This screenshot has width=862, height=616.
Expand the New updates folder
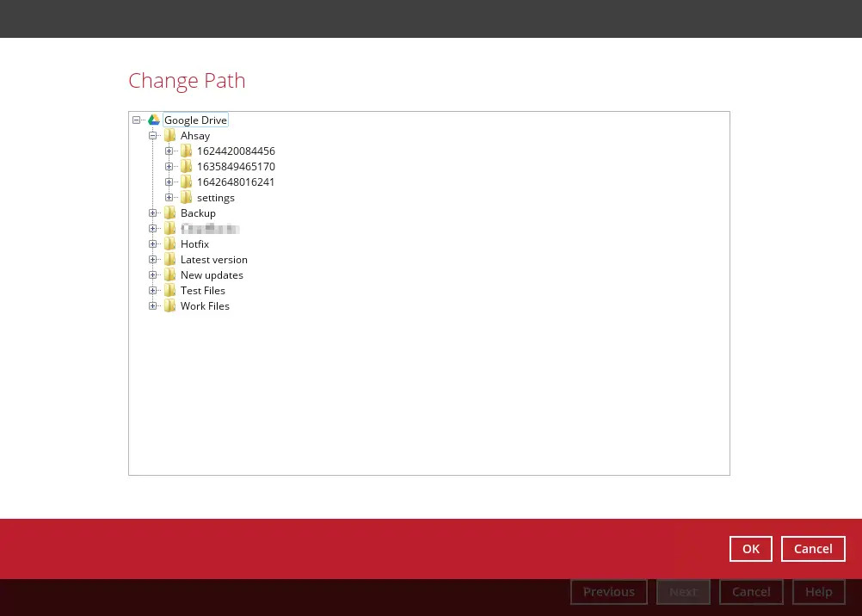153,275
